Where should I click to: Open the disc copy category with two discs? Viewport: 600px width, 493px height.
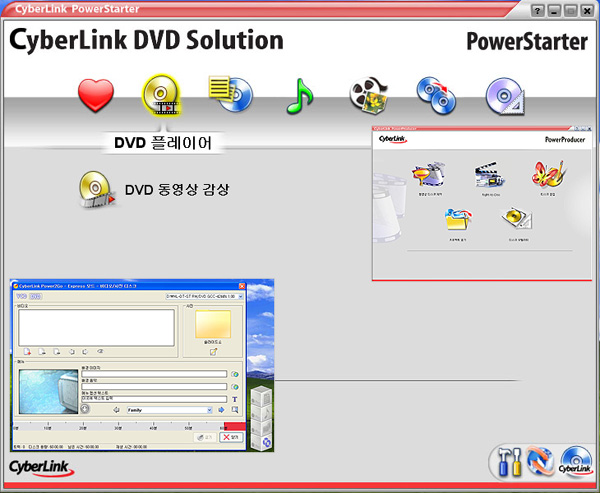pyautogui.click(x=436, y=96)
